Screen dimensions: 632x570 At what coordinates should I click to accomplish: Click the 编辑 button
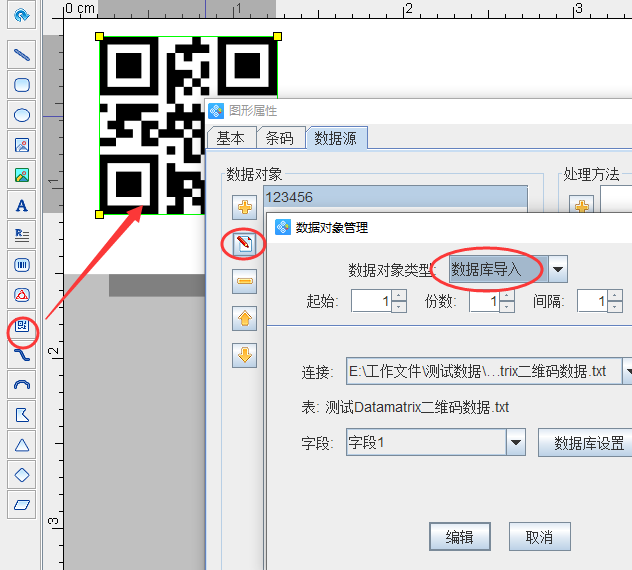(459, 537)
